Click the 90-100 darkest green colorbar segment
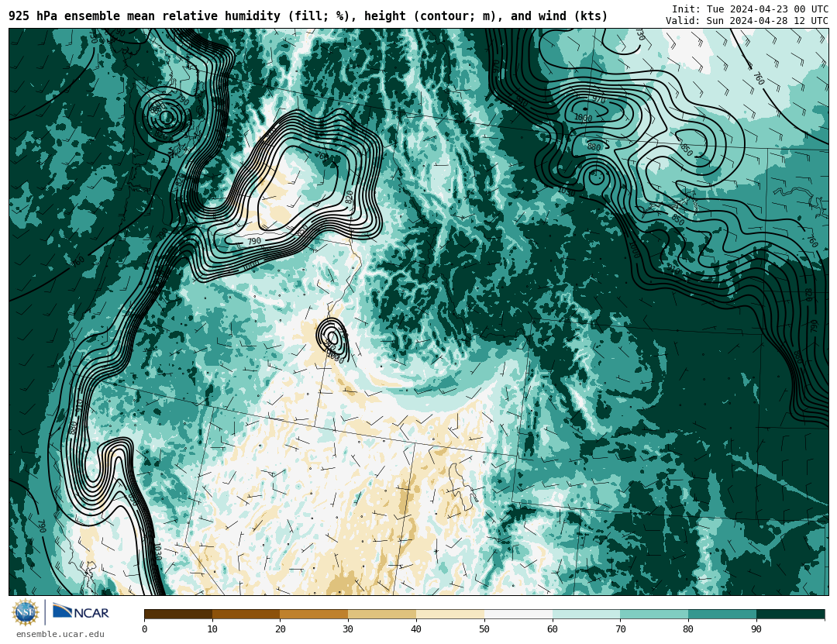Viewport: 837px width, 644px height. (790, 614)
